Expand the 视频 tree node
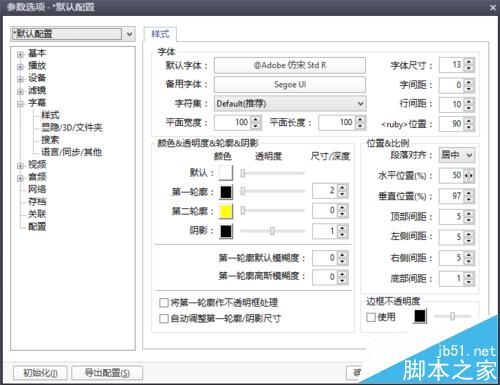 point(20,165)
